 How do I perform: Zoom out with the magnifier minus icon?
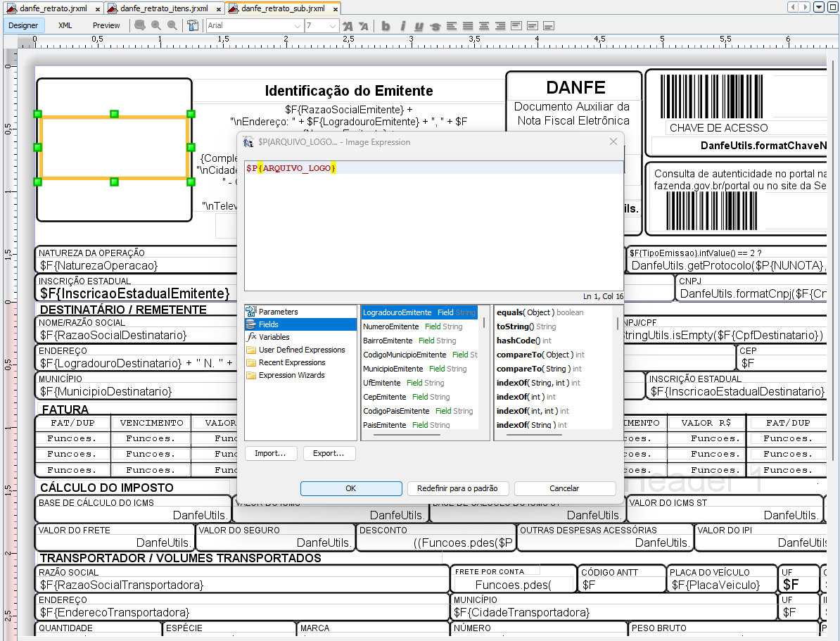pyautogui.click(x=172, y=25)
